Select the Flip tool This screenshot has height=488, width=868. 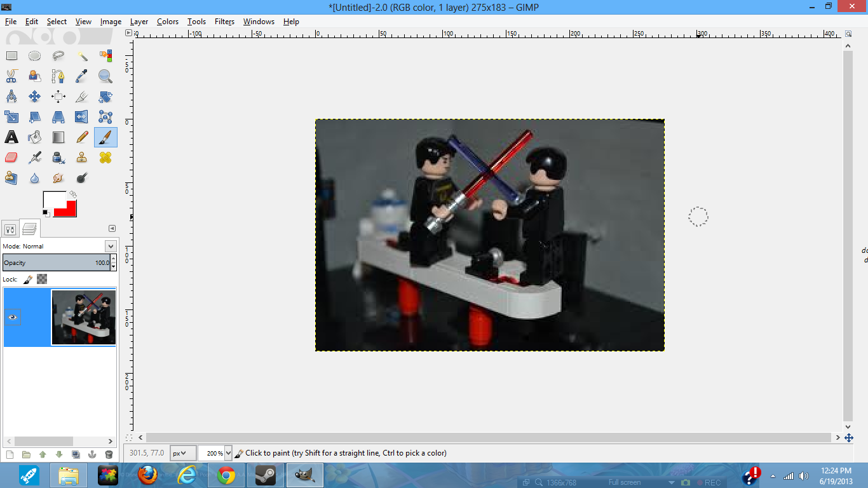[x=82, y=117]
